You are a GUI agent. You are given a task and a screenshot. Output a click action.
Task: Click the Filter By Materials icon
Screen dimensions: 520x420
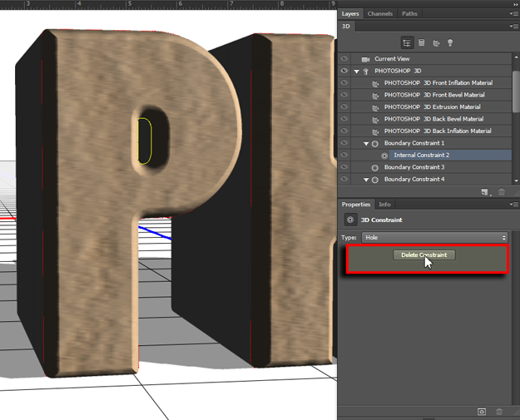(x=437, y=42)
